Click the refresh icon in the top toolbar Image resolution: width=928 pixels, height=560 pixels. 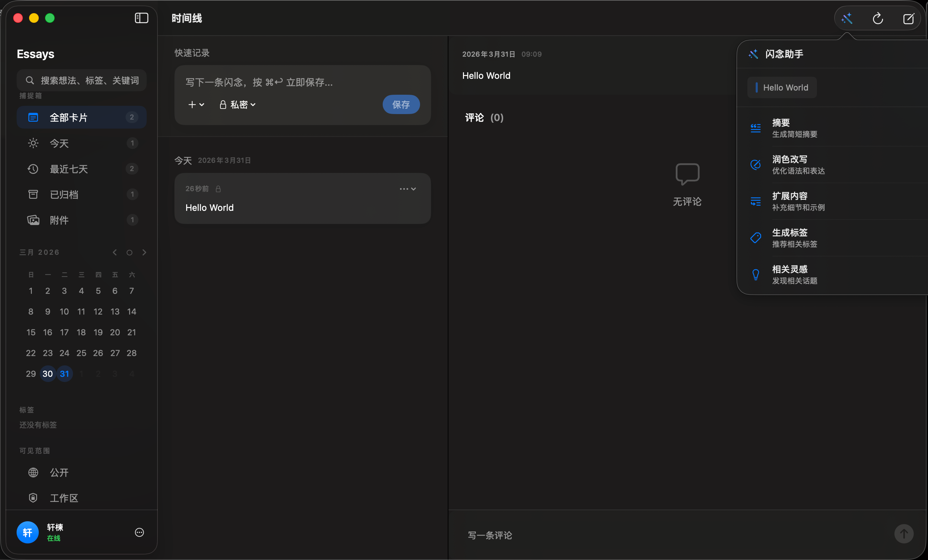878,18
